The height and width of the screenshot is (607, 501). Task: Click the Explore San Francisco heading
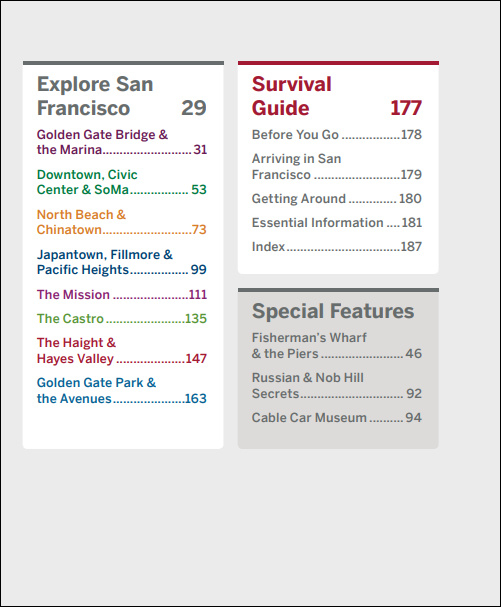pyautogui.click(x=95, y=96)
